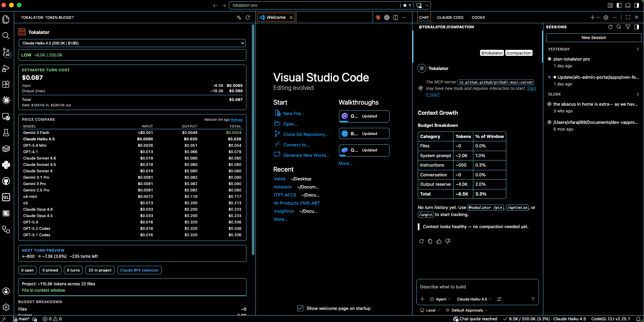Screen dimensions: 644x322
Task: Open configure tools in chat input
Action: [499, 299]
